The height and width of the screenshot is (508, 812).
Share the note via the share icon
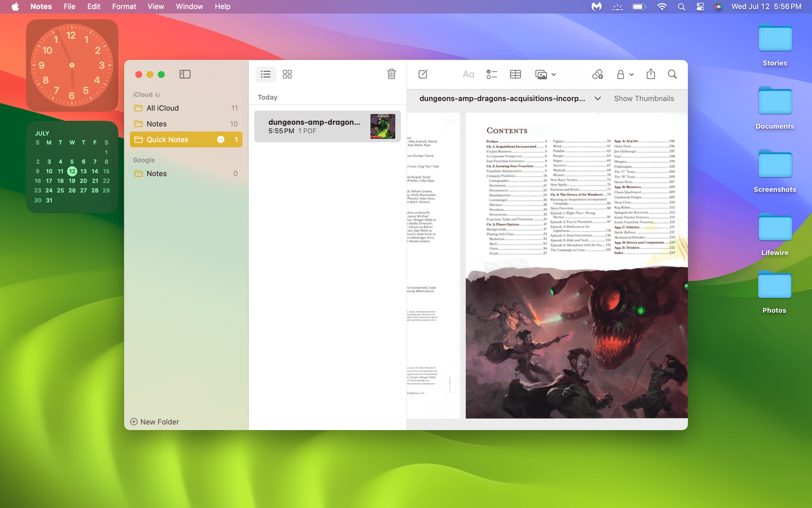[x=650, y=74]
